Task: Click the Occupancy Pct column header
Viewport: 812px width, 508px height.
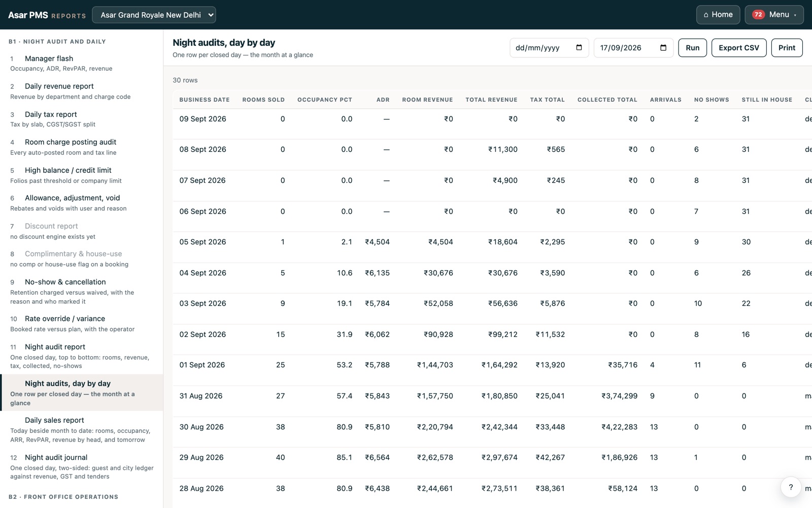Action: click(325, 100)
